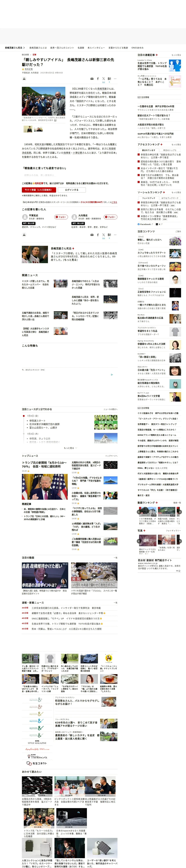Open 動画一覧 link beside 動画ランキング
This screenshot has width=186, height=868.
(x=177, y=503)
